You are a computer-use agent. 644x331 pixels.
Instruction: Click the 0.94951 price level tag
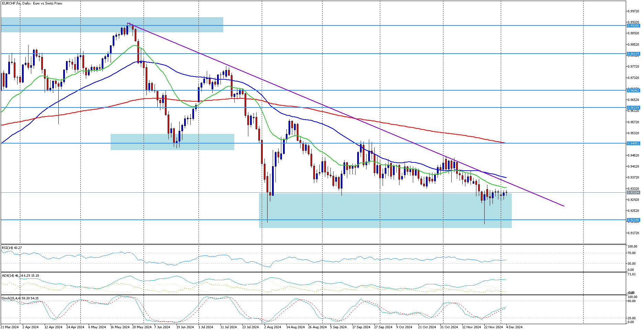point(633,144)
